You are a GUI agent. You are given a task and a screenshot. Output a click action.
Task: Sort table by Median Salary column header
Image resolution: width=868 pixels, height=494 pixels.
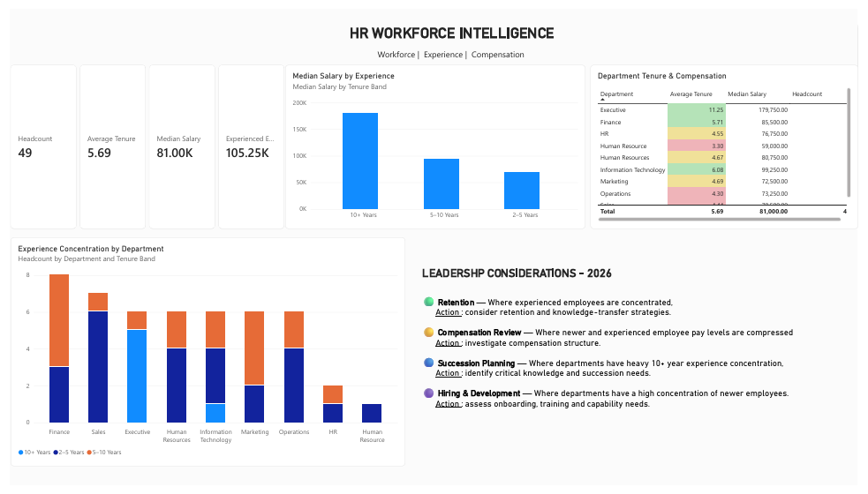click(747, 94)
